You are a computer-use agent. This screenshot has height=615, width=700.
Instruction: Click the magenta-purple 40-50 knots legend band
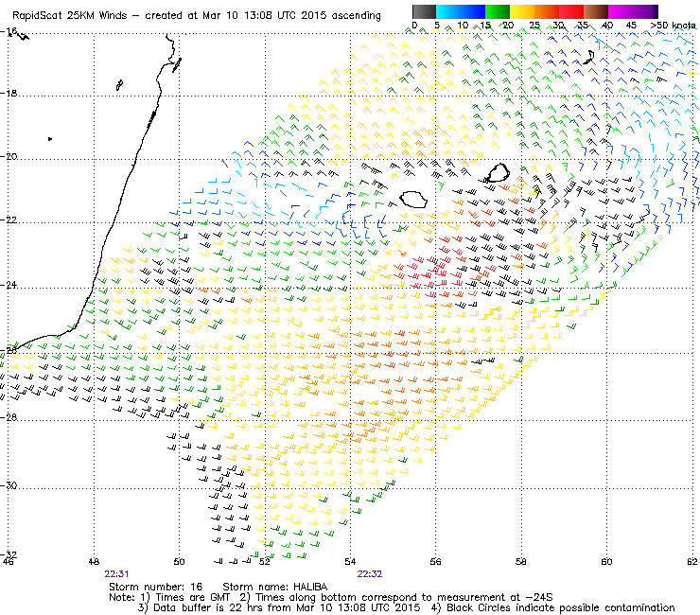pos(633,11)
